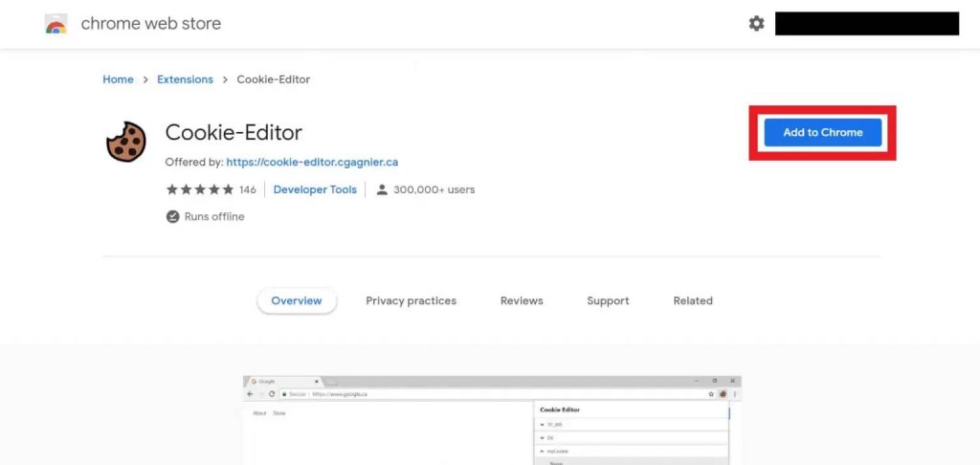Click the Runs offline checkmark icon
Image resolution: width=980 pixels, height=465 pixels.
[172, 217]
